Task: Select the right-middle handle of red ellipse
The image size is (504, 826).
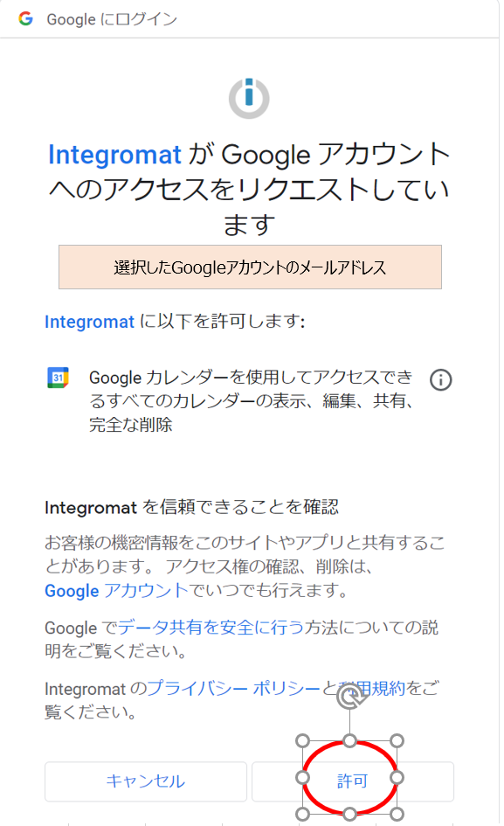Action: point(397,778)
